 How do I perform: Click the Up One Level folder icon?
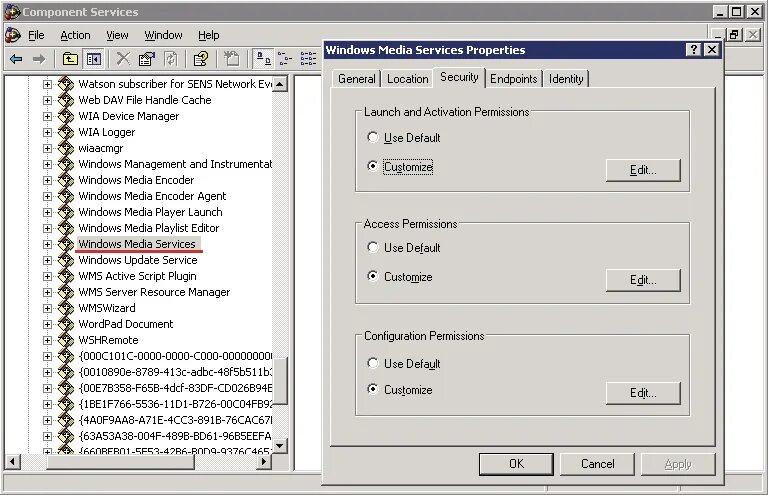[71, 59]
